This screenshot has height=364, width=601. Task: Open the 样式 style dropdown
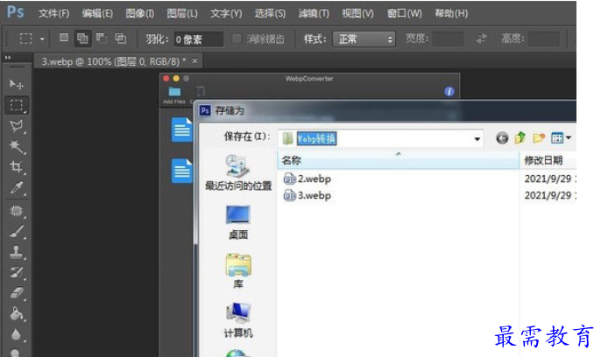pos(364,39)
